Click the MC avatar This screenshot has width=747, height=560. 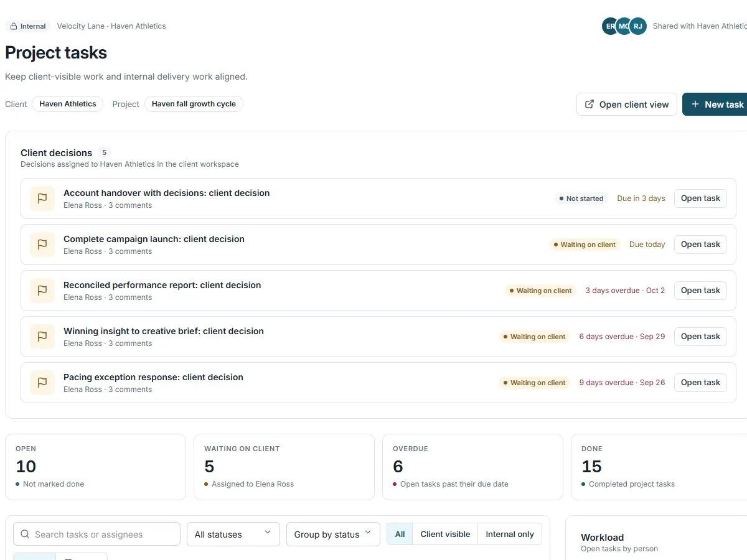[624, 26]
